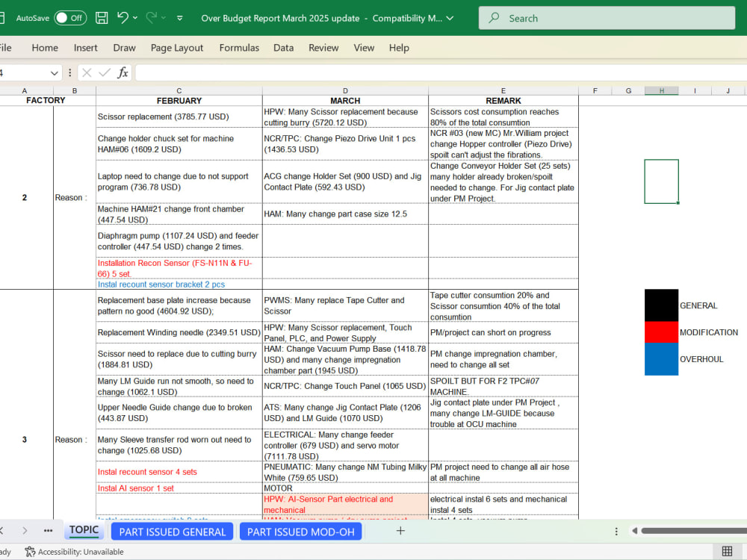Click the Accessibility: Unavailable status

(x=74, y=552)
